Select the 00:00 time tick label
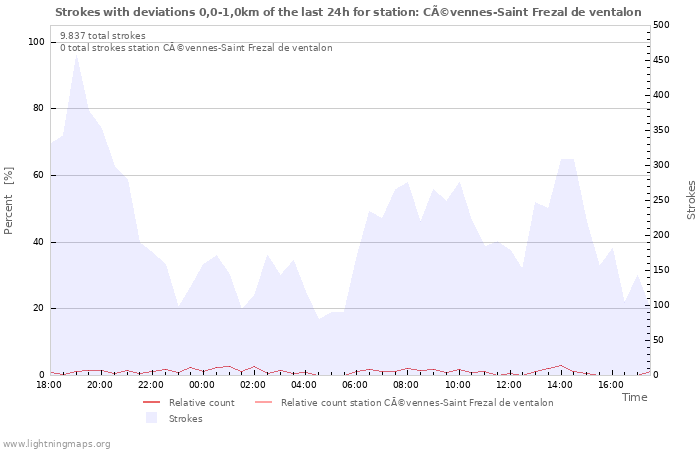 point(202,384)
